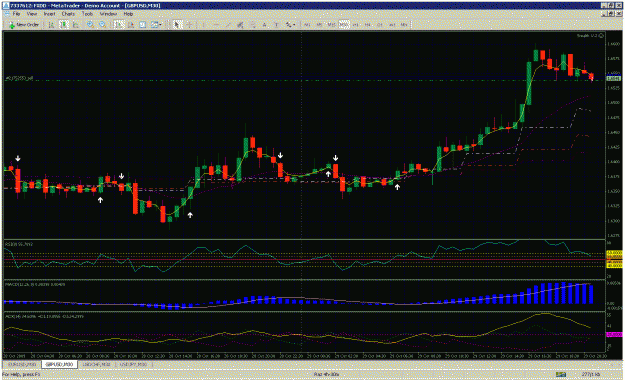Click the current price label on price axis

coord(613,79)
